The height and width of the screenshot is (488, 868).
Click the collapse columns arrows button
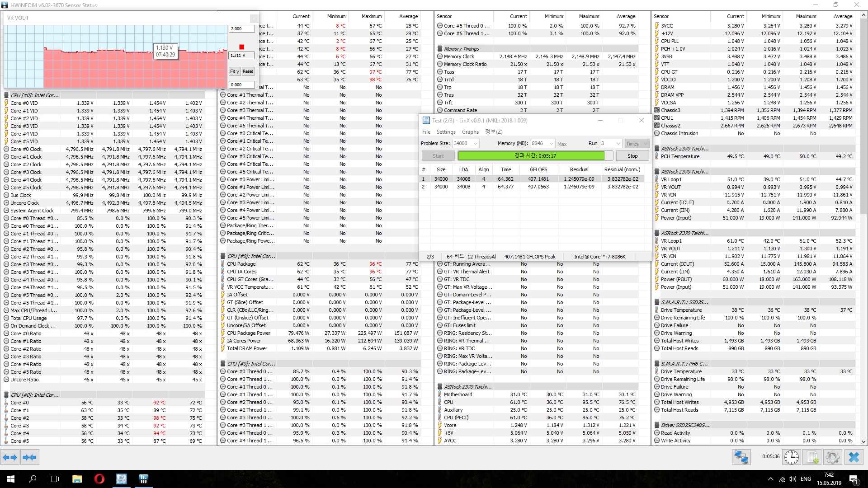pyautogui.click(x=29, y=457)
